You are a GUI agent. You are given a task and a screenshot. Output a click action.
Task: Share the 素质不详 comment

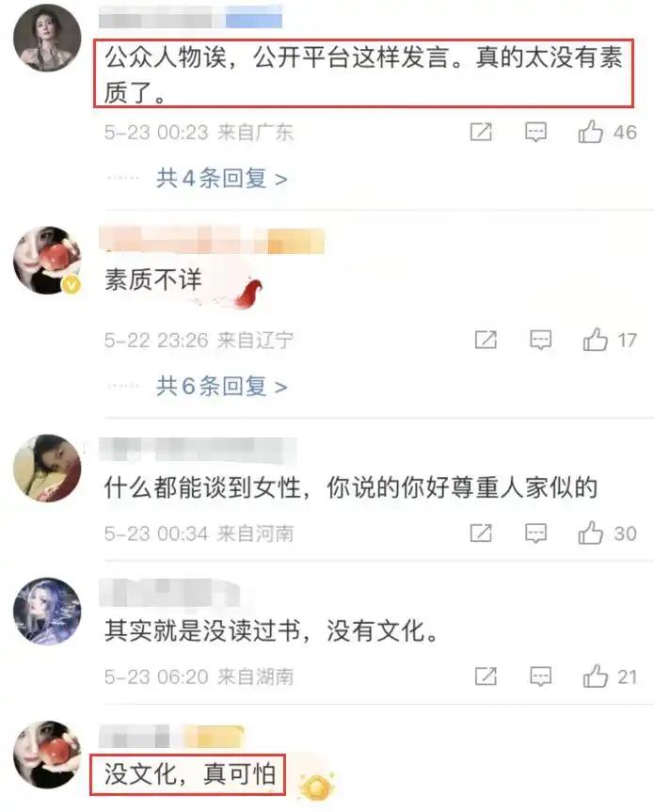pyautogui.click(x=486, y=341)
